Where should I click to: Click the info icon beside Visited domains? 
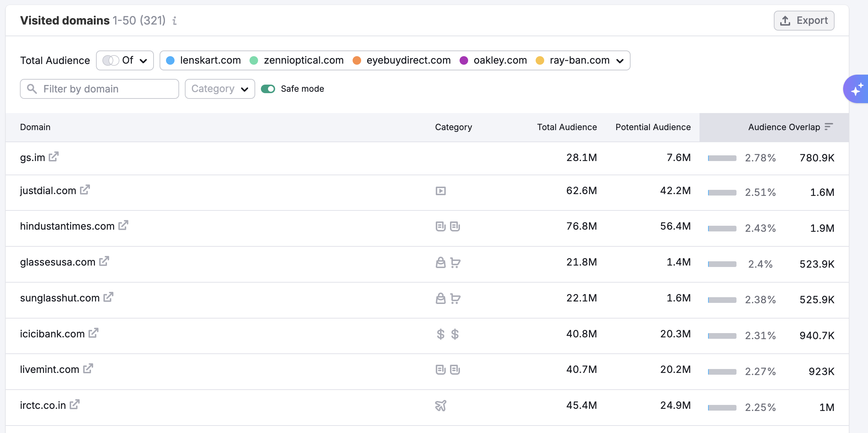175,21
